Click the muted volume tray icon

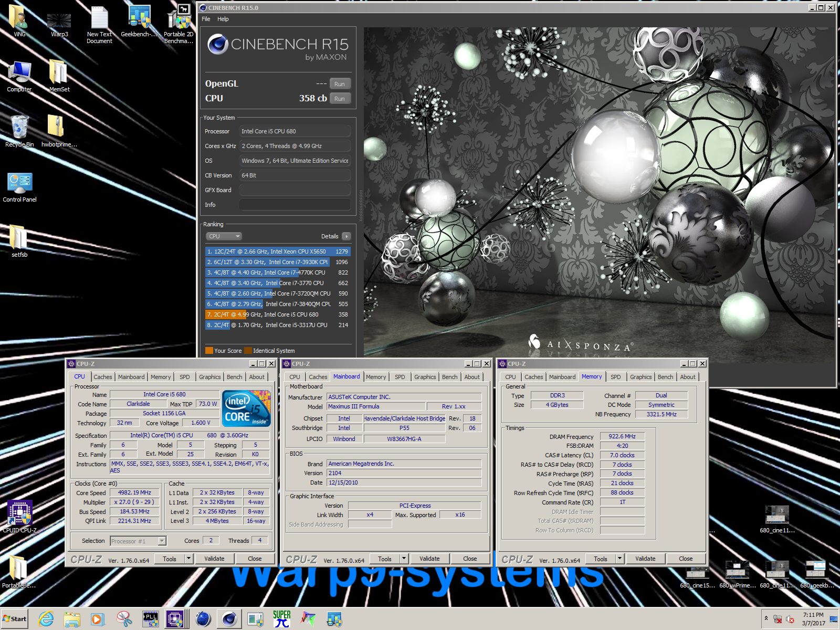coord(790,619)
